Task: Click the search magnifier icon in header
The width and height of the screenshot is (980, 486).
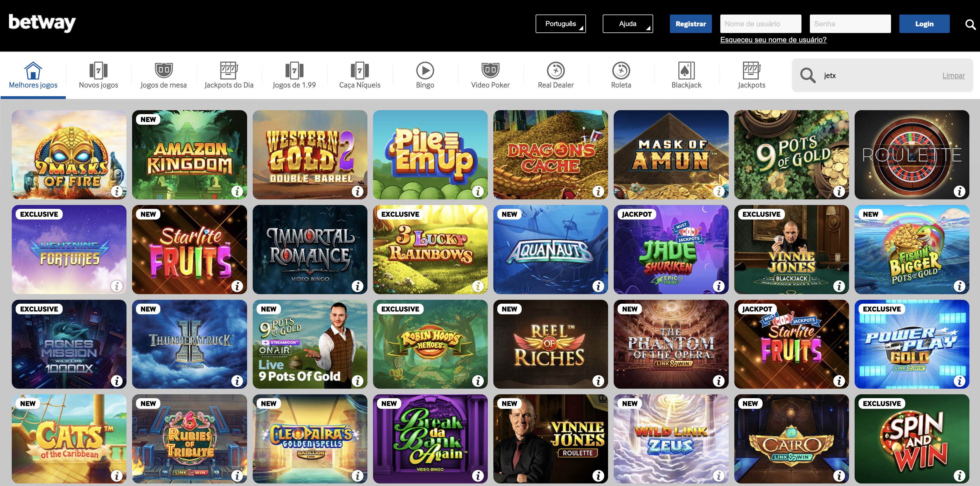Action: [970, 24]
